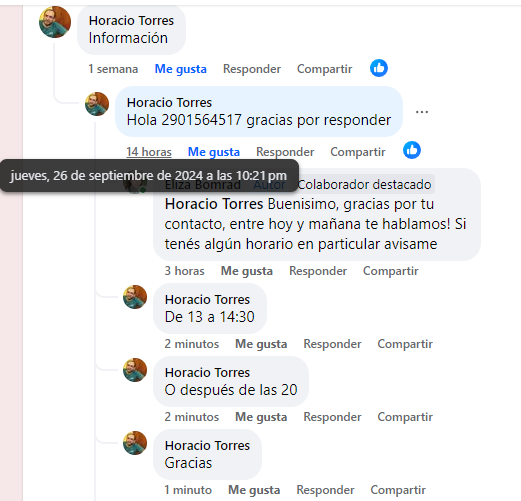The height and width of the screenshot is (501, 521).
Task: Click 'Responder' under the 'Información' comment
Action: coord(252,69)
